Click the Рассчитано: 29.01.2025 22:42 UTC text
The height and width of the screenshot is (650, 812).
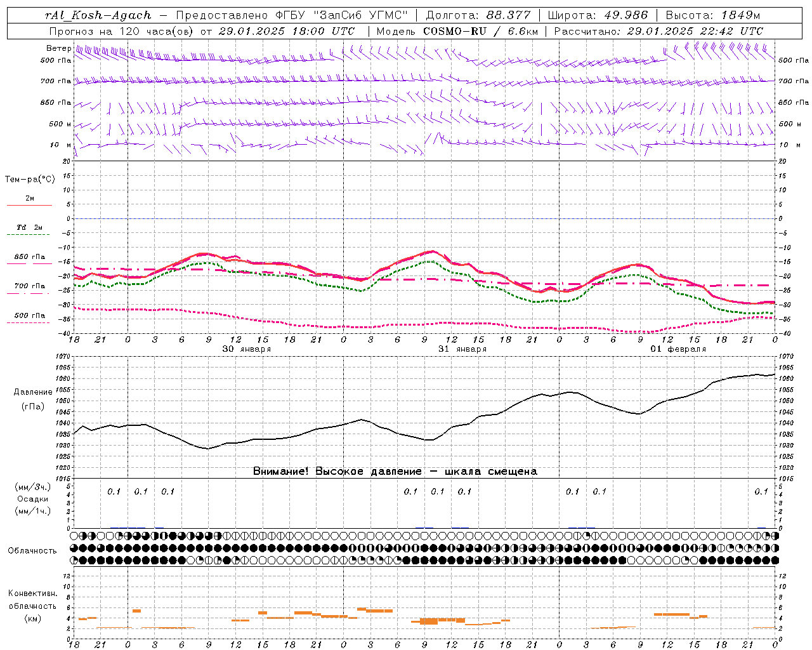coord(658,31)
